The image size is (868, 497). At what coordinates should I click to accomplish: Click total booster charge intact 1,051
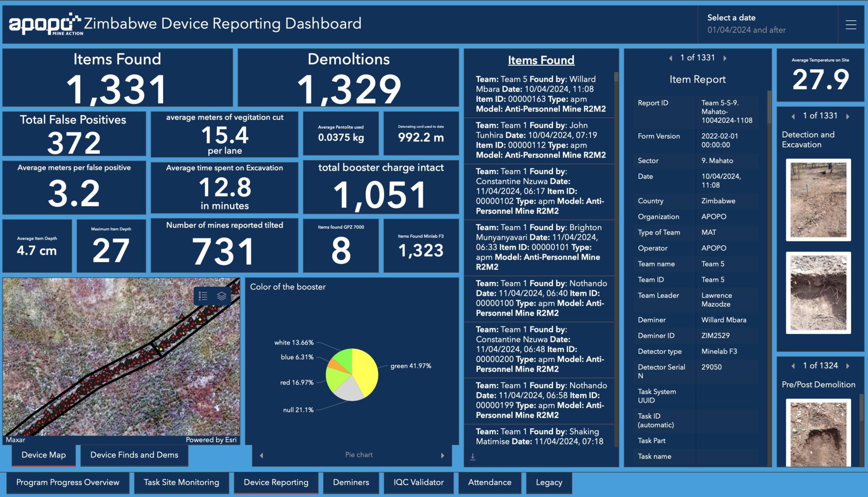click(x=381, y=187)
